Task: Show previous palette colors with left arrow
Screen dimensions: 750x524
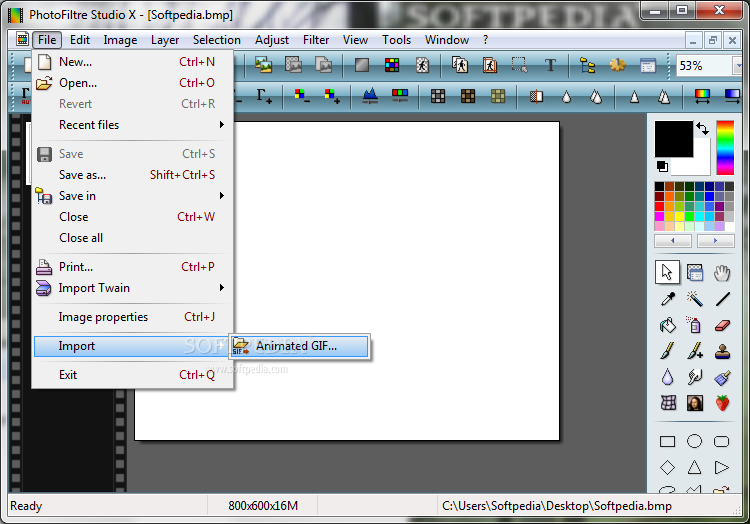Action: pos(673,240)
